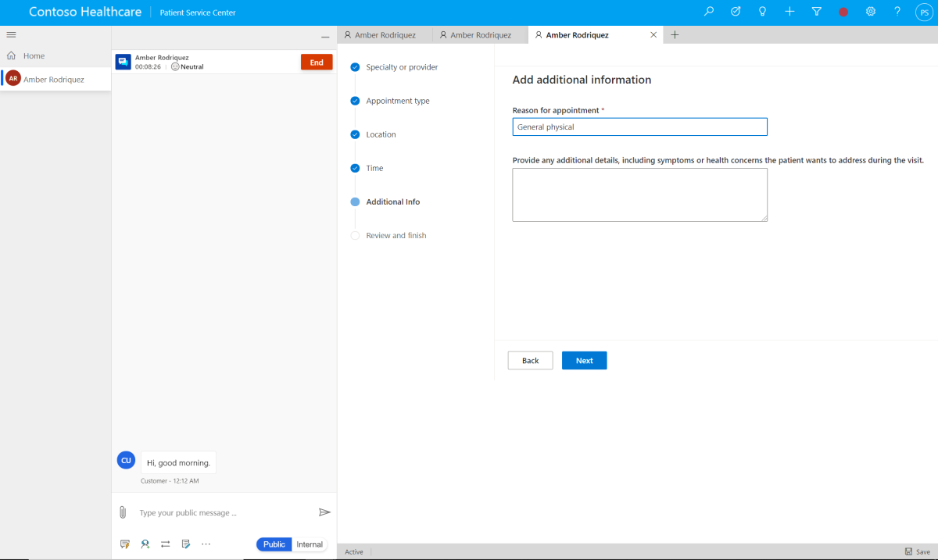Switch to Internal message mode
The height and width of the screenshot is (560, 938).
coord(310,544)
